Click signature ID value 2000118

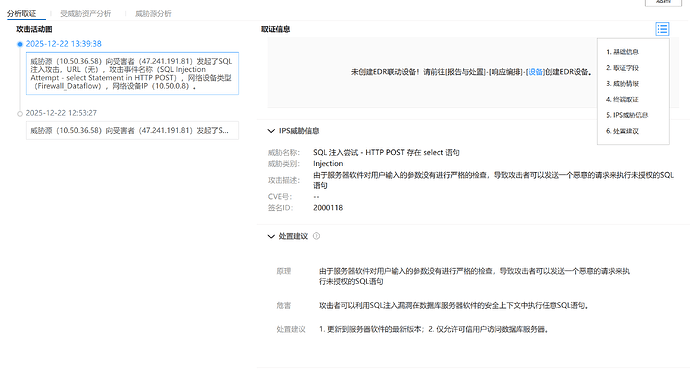click(328, 208)
